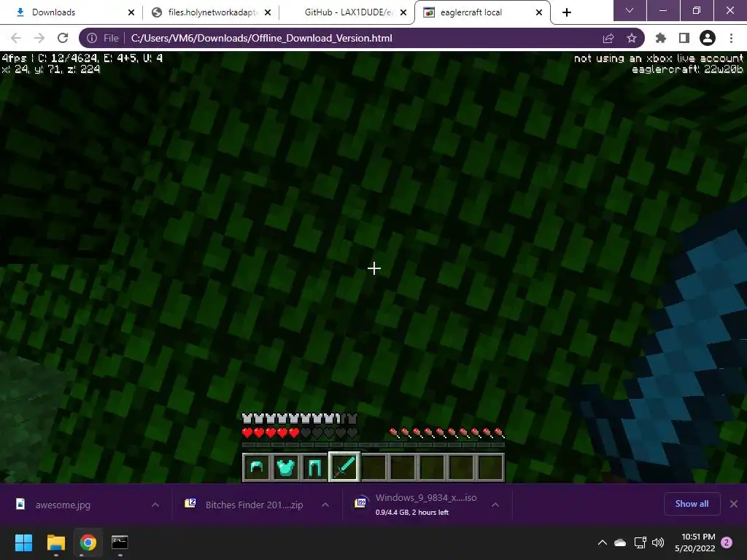747x560 pixels.
Task: Click the hunger drumsticks bar
Action: pyautogui.click(x=446, y=433)
